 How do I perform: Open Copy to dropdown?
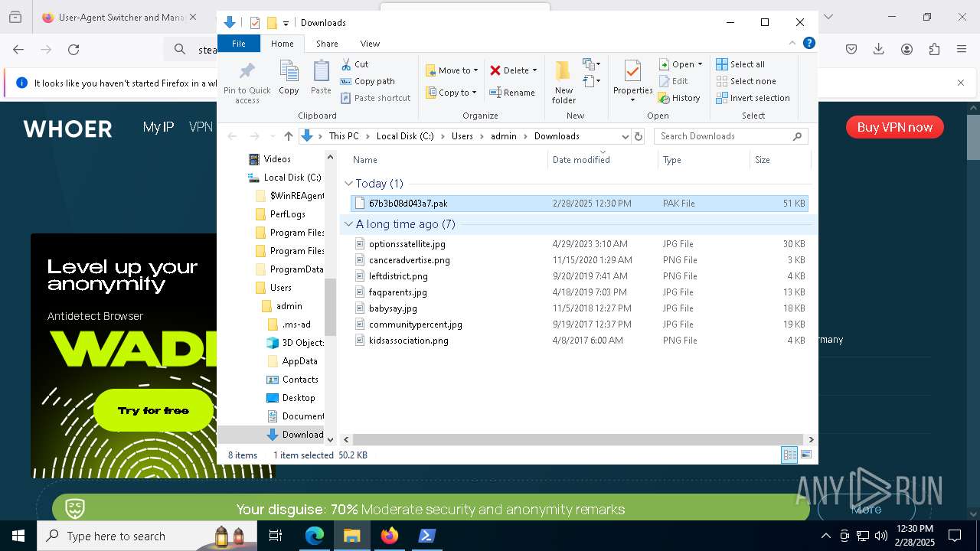(x=452, y=93)
